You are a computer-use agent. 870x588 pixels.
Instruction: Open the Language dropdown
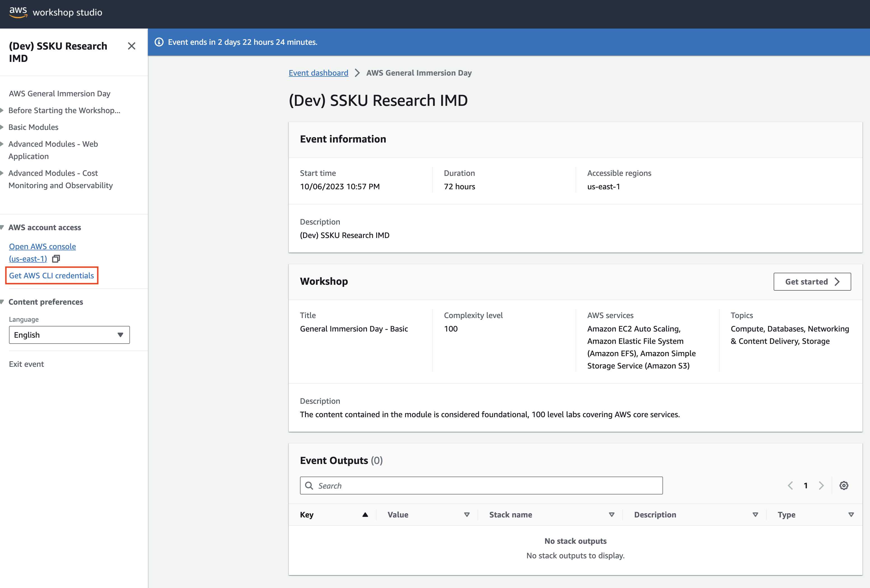tap(69, 335)
